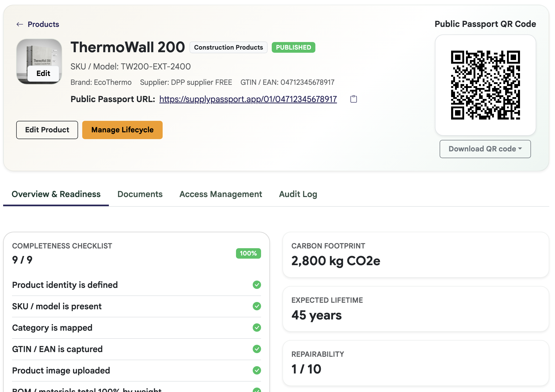Click the green check for GTIN / EAN is captured
Image resolution: width=555 pixels, height=392 pixels.
click(x=257, y=349)
